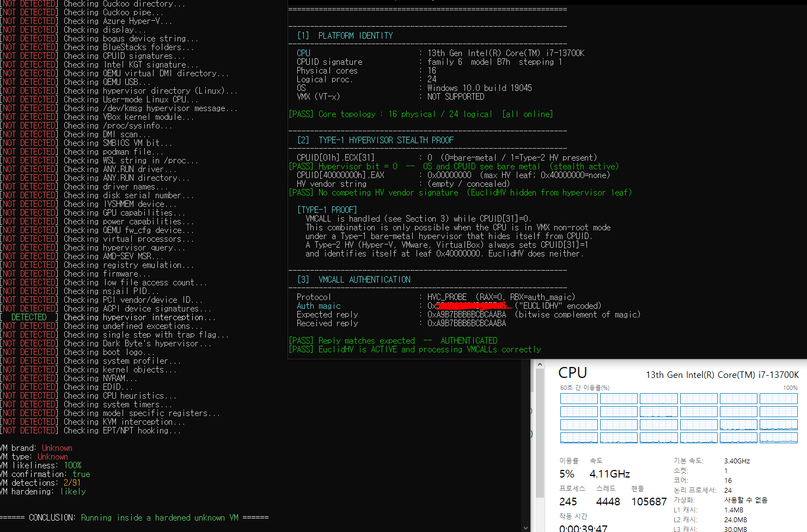Screen dimensions: 807x532
Task: Click the "Received reply" label
Action: (327, 323)
